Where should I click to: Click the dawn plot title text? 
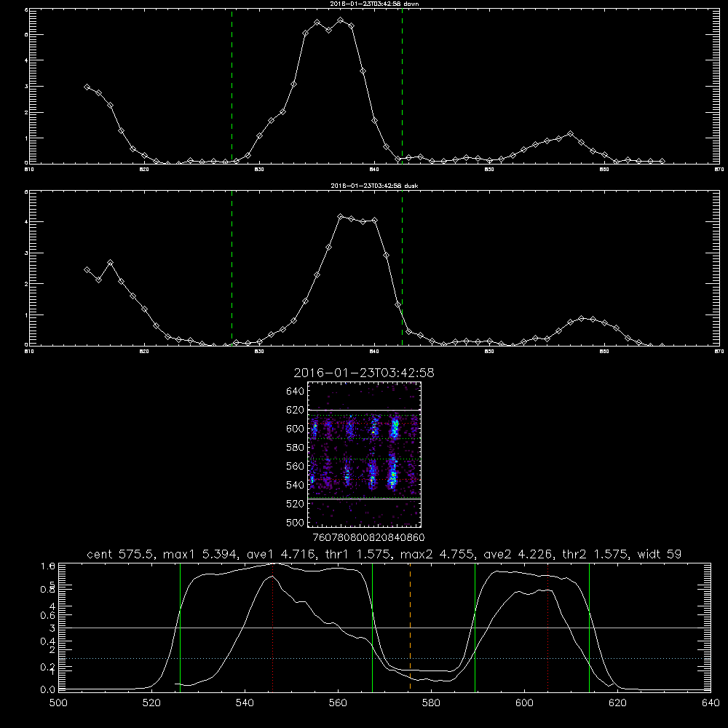click(x=374, y=4)
